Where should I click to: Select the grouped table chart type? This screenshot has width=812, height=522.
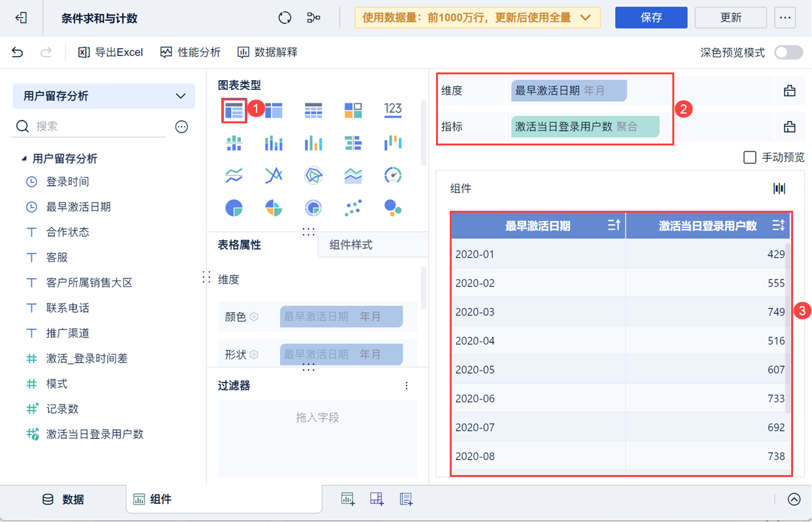tap(234, 110)
